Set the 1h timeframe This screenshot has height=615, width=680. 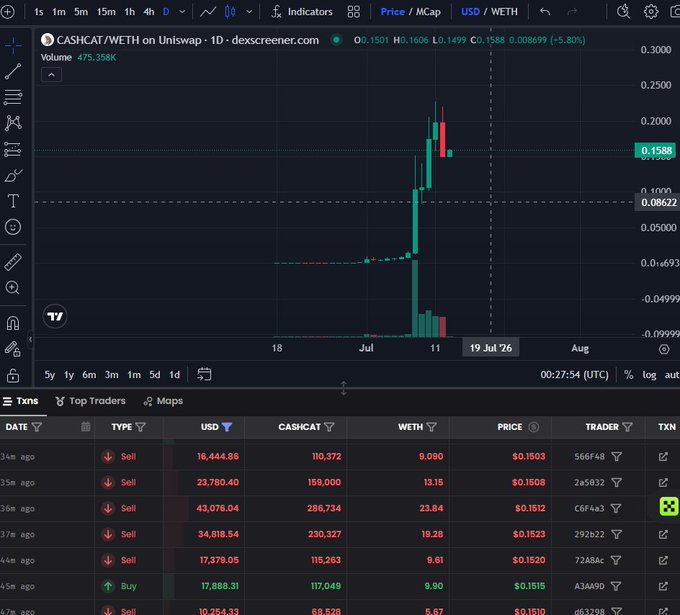(130, 12)
